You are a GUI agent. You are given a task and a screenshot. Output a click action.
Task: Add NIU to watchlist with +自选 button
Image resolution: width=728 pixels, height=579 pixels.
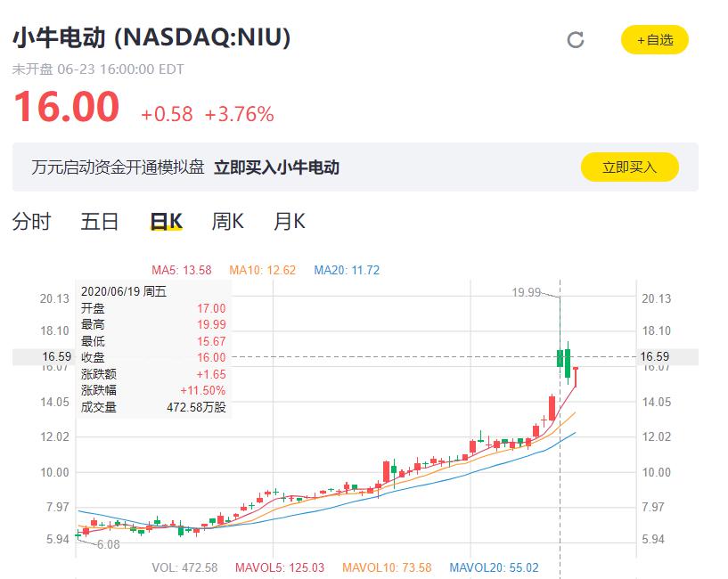[x=655, y=40]
